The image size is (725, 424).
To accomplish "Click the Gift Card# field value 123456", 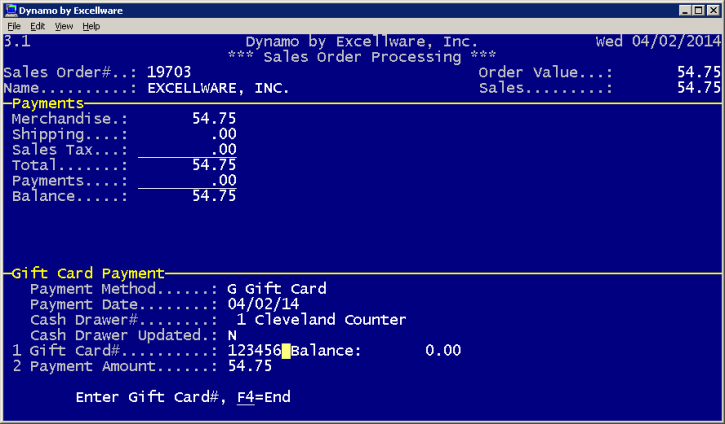I will (x=254, y=350).
